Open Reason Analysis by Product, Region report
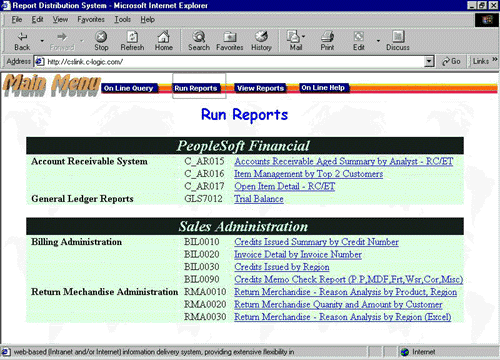The width and height of the screenshot is (500, 360). click(x=345, y=292)
